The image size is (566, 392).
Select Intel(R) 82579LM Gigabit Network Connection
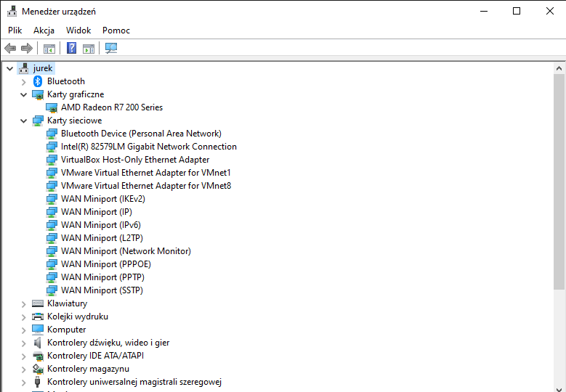(149, 147)
